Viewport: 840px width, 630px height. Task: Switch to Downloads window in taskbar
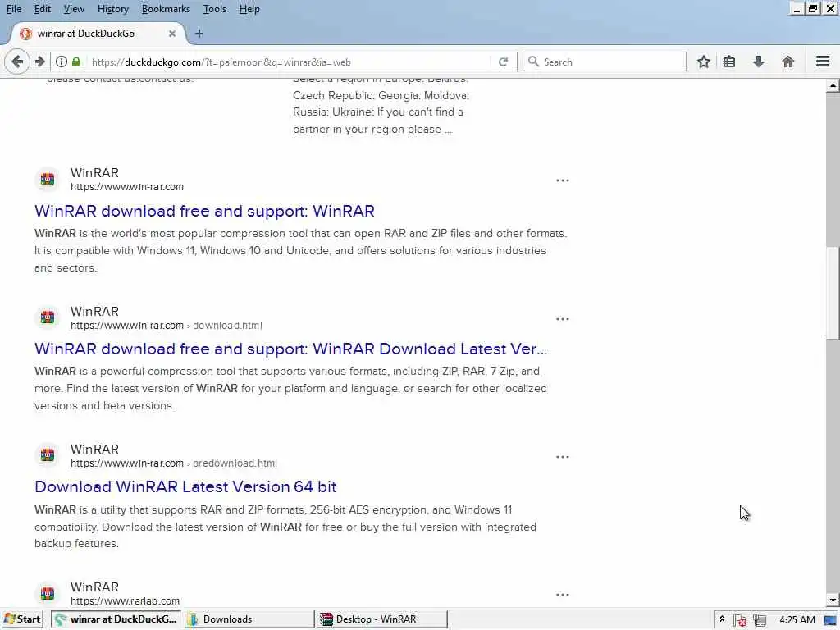point(249,619)
